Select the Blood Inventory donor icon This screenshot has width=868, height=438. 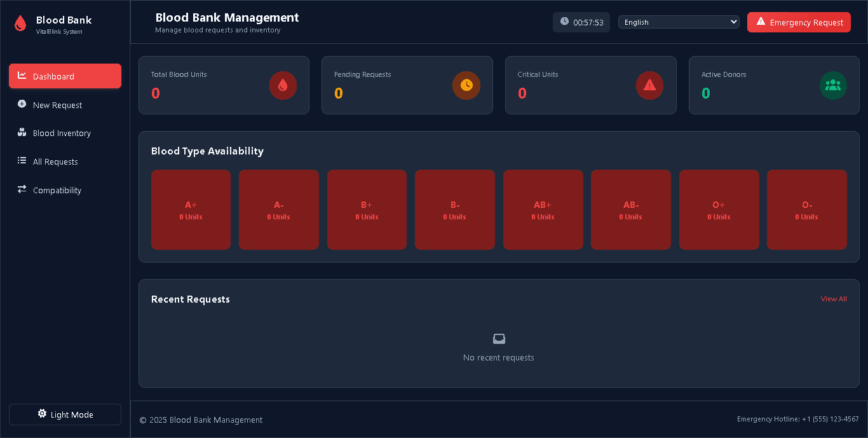21,133
